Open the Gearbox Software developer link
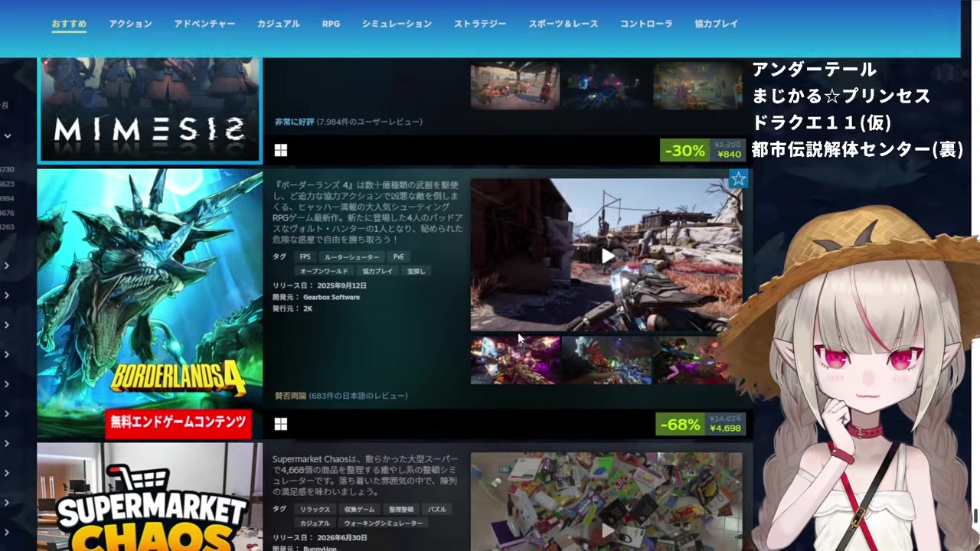980x551 pixels. pos(332,297)
